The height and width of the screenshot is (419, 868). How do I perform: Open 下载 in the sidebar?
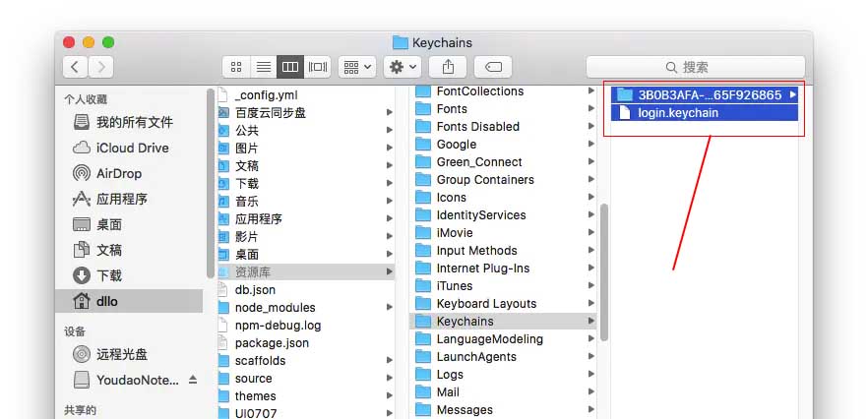coord(129,275)
